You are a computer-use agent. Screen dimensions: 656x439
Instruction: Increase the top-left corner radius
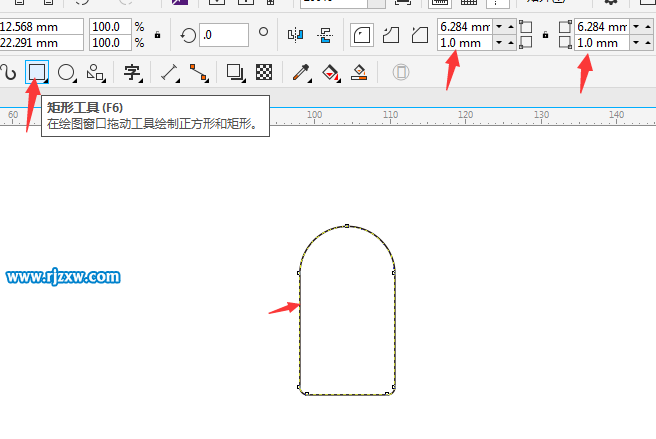click(511, 27)
